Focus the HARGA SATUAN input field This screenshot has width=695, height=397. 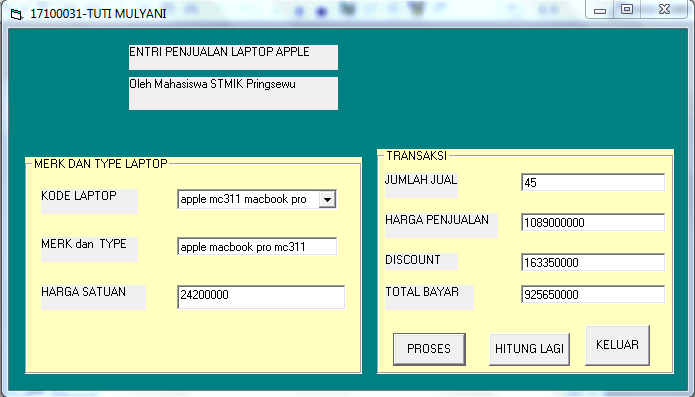pyautogui.click(x=261, y=297)
